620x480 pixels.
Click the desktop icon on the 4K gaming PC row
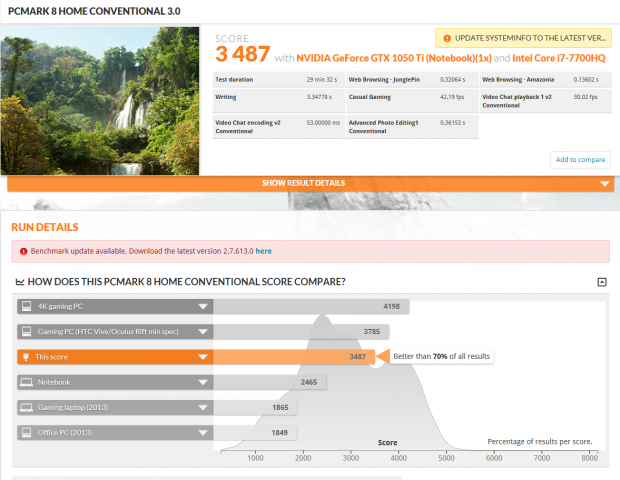pyautogui.click(x=26, y=306)
